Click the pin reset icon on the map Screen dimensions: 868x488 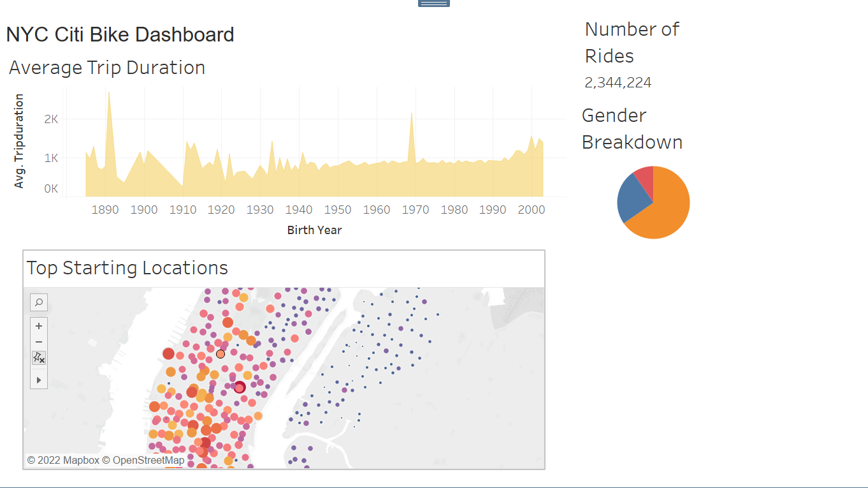39,358
